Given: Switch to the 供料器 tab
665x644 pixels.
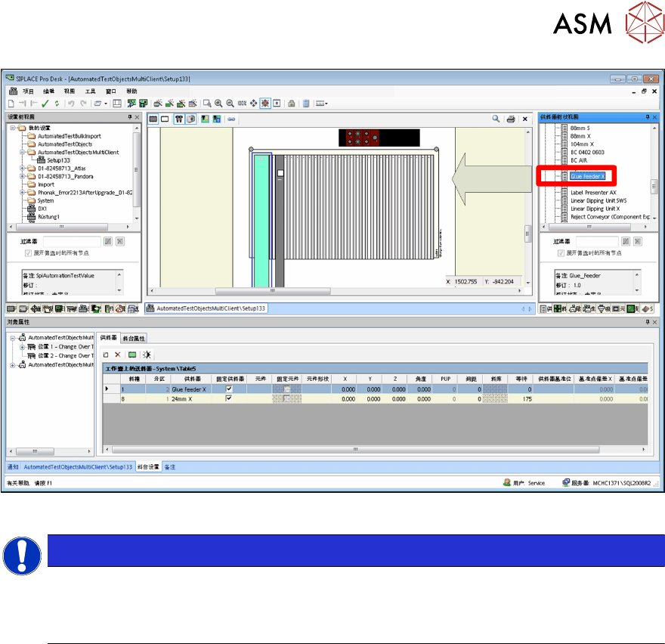Looking at the screenshot, I should tap(109, 338).
